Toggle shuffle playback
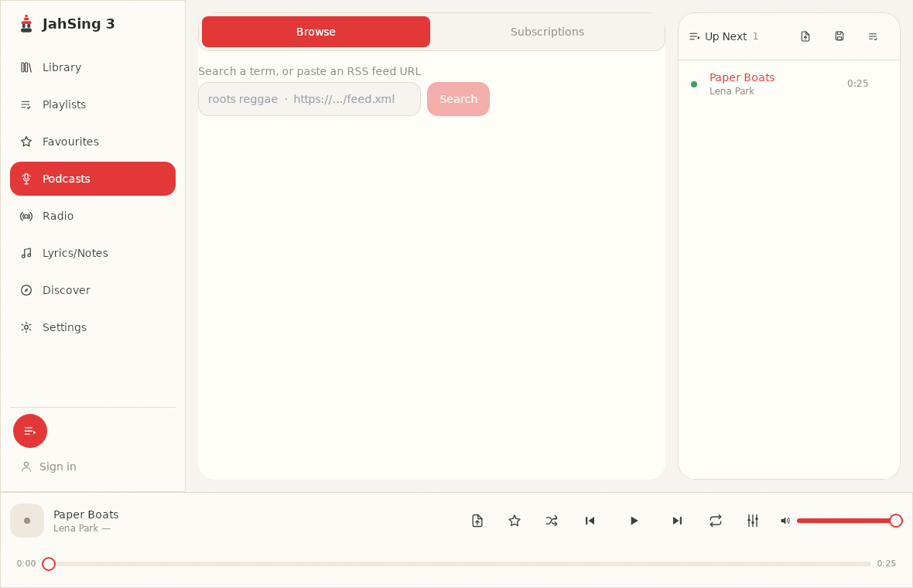Viewport: 913px width, 588px height. click(552, 521)
